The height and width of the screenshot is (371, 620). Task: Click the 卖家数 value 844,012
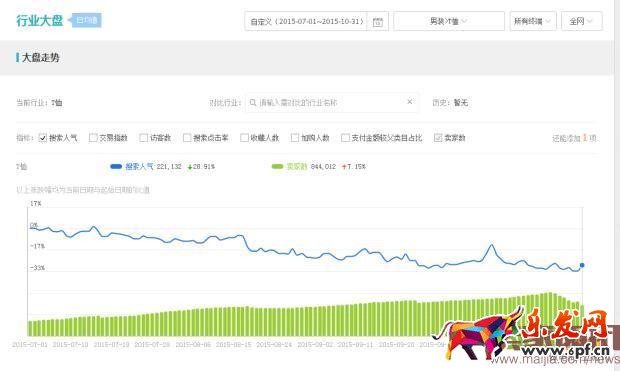323,167
